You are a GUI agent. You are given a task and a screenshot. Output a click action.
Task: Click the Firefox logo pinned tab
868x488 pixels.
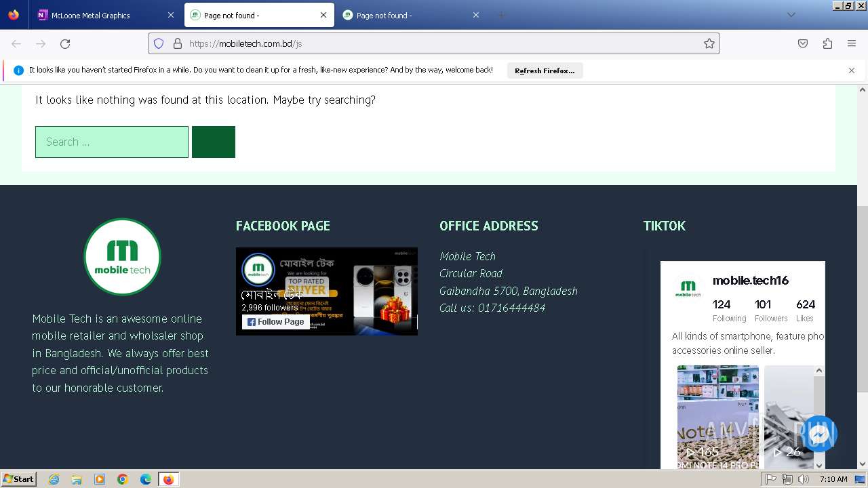point(14,15)
